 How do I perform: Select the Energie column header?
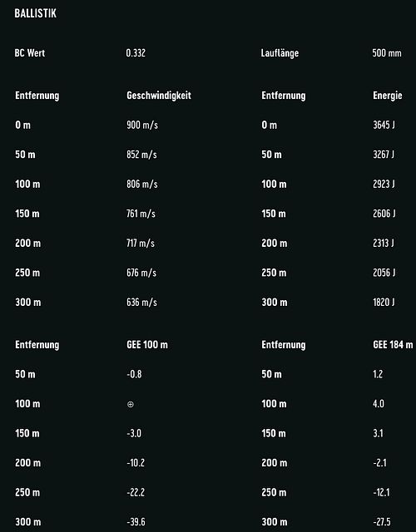[x=388, y=96]
